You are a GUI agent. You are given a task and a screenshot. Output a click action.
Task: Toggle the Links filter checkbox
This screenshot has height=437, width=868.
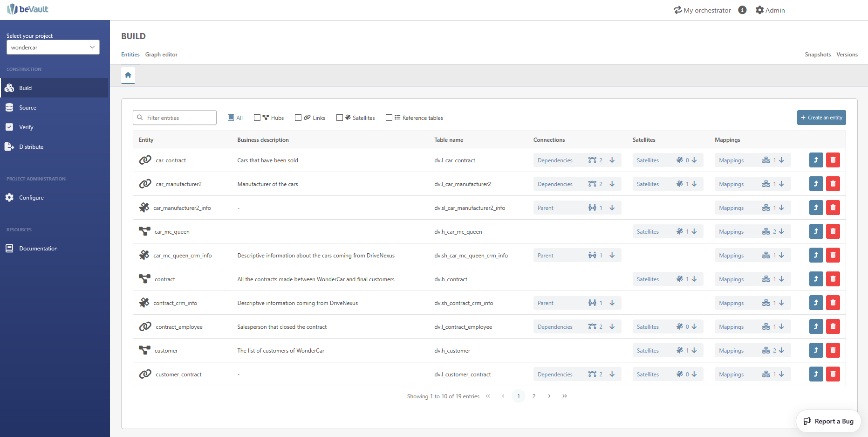[x=298, y=118]
